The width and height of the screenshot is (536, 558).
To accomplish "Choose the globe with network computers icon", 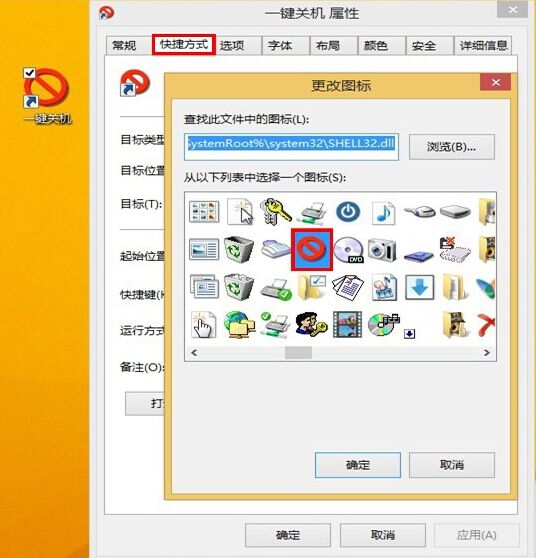I will click(240, 325).
